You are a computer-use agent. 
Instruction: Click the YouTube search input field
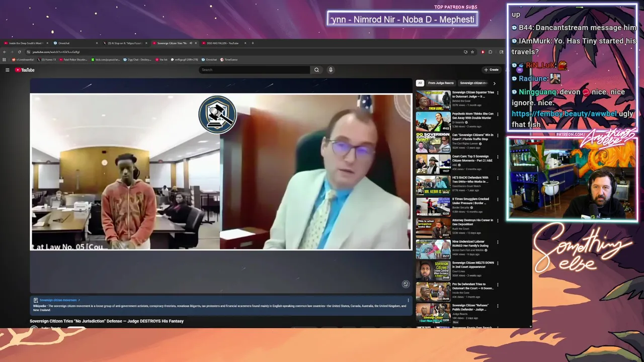coord(254,70)
